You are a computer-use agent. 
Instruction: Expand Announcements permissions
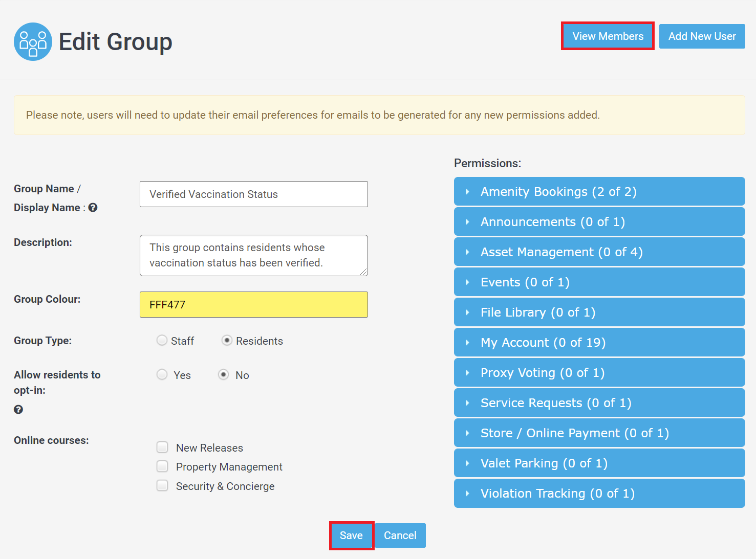[599, 221]
